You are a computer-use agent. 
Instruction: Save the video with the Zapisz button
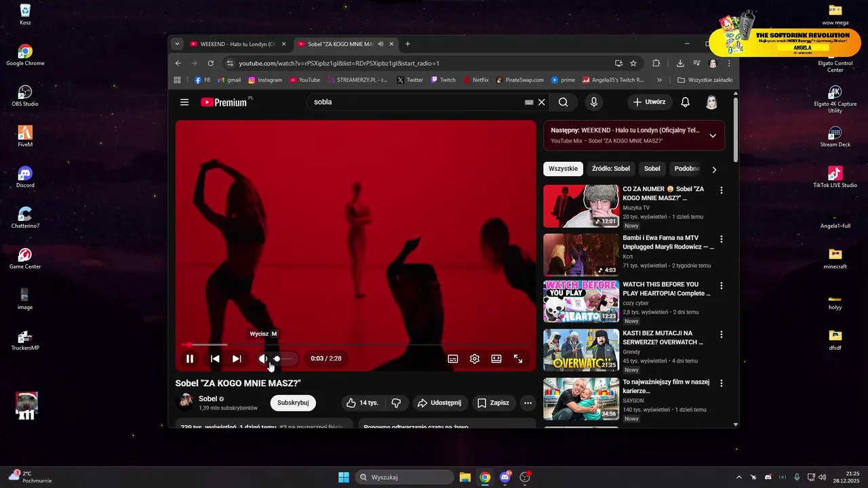pyautogui.click(x=493, y=403)
